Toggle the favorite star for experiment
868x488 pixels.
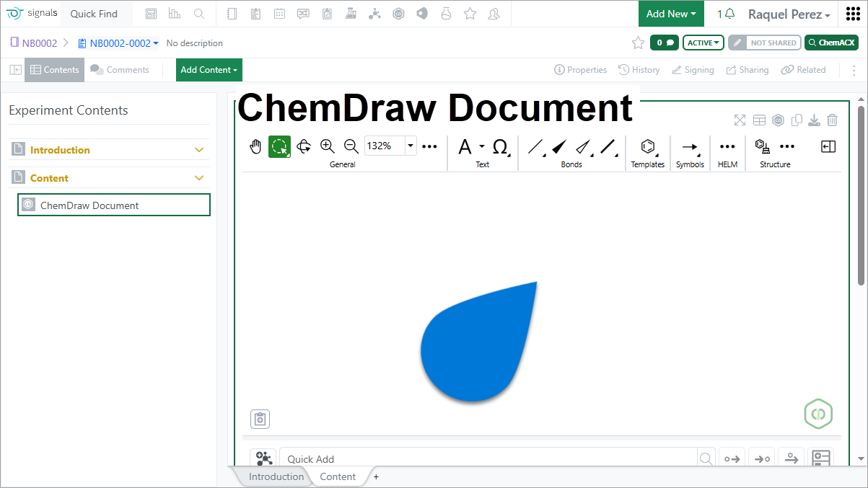[x=638, y=43]
